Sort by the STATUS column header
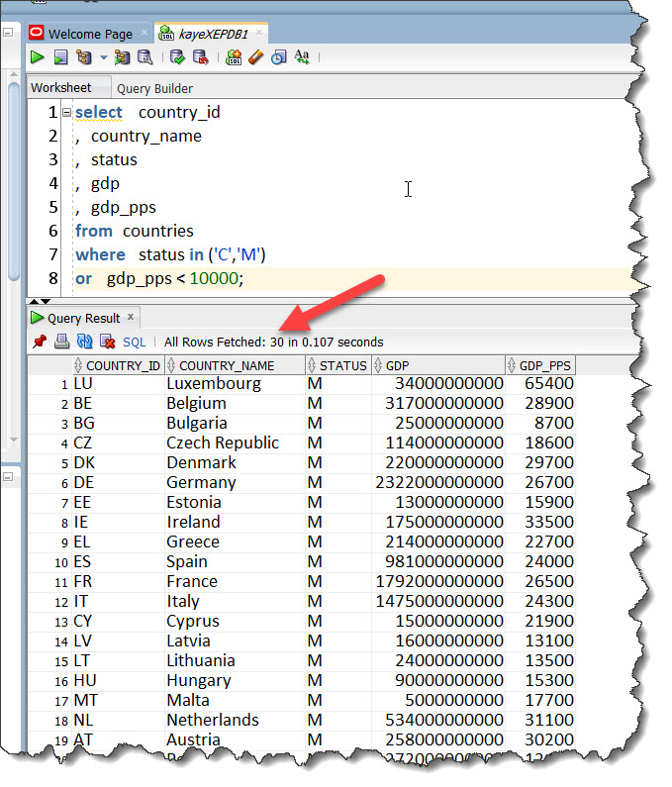Viewport: 672px width, 787px height. pos(338,365)
